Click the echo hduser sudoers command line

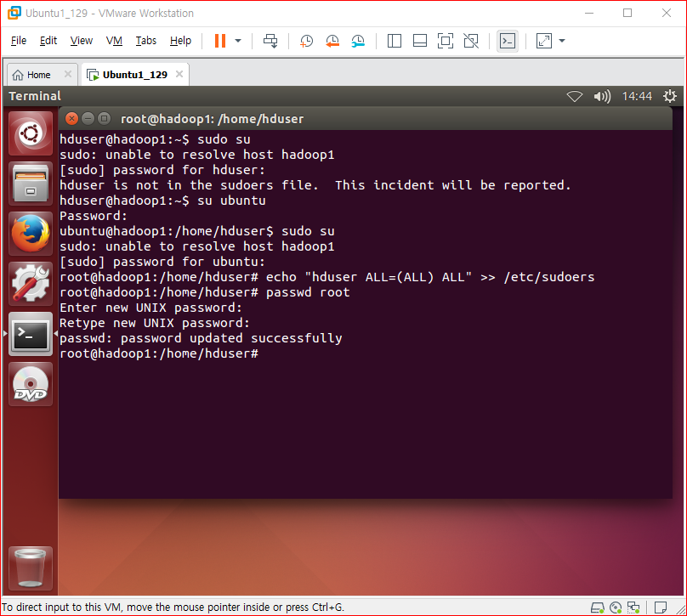click(x=326, y=277)
